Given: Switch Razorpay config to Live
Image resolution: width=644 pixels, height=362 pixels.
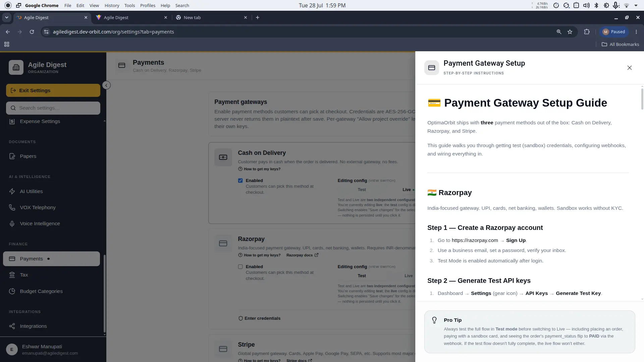Looking at the screenshot, I should point(408,276).
